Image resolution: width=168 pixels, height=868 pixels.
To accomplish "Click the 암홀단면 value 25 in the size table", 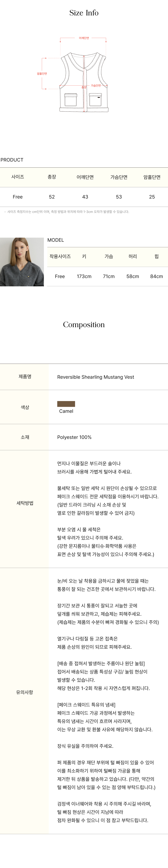I will coord(152,197).
